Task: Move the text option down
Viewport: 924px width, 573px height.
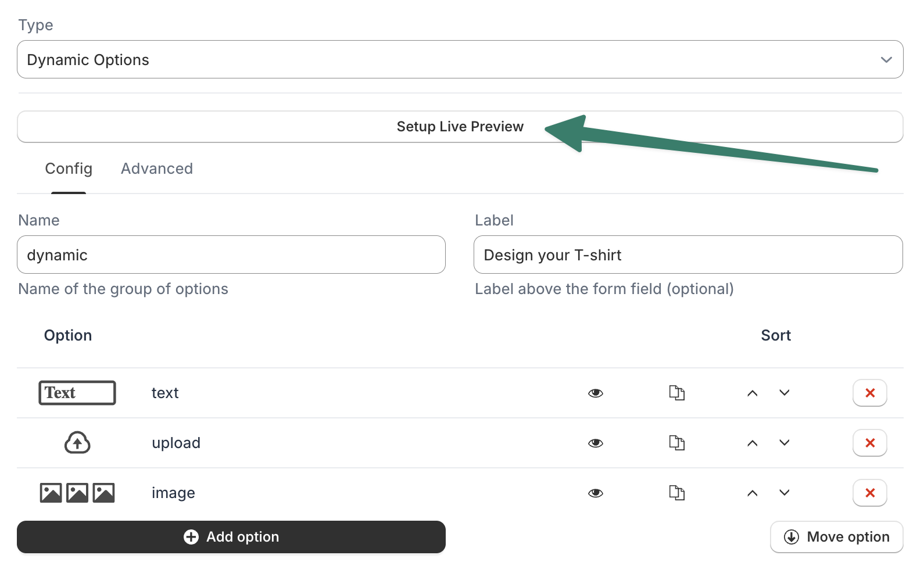Action: pyautogui.click(x=785, y=393)
